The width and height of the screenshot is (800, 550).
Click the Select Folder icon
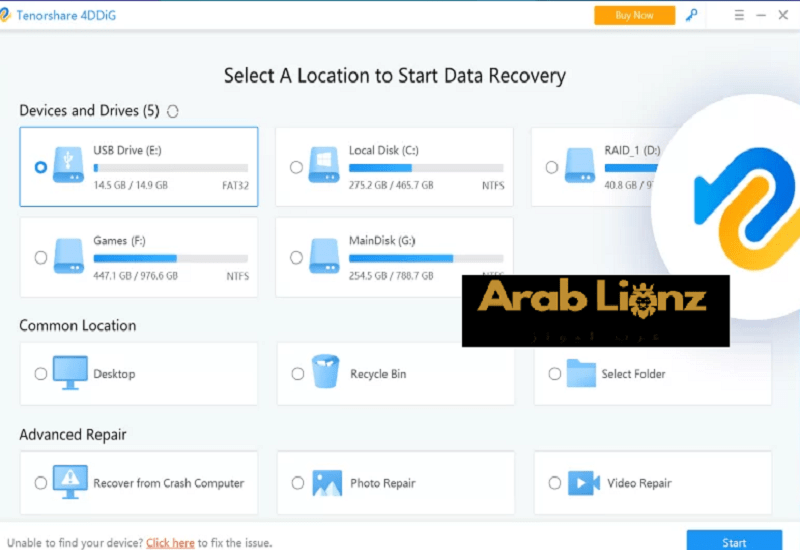coord(581,373)
